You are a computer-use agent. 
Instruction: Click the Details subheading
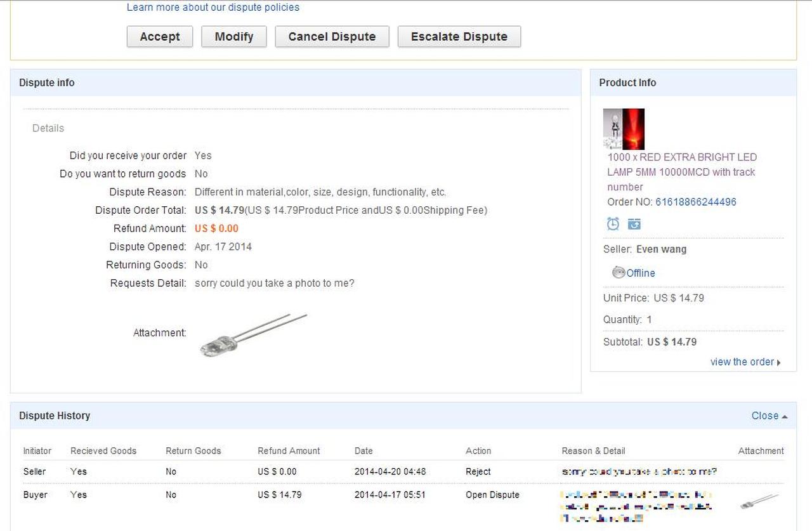[48, 128]
